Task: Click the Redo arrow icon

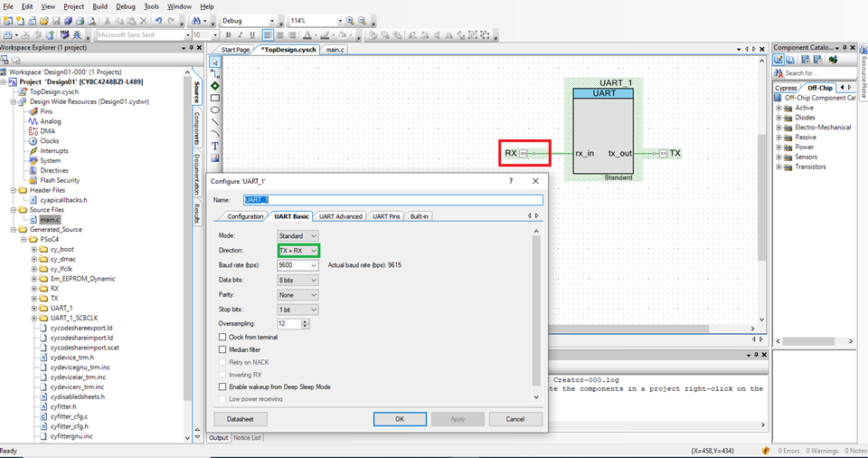Action: point(171,21)
